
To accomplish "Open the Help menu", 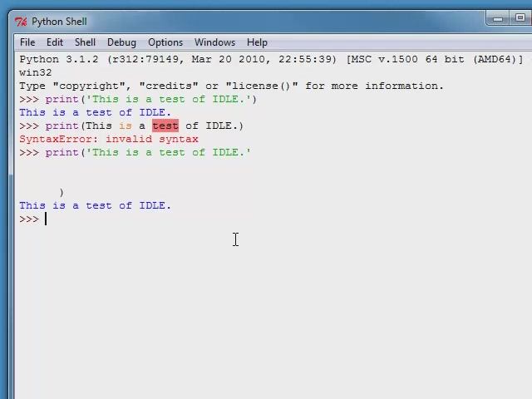I will click(257, 42).
